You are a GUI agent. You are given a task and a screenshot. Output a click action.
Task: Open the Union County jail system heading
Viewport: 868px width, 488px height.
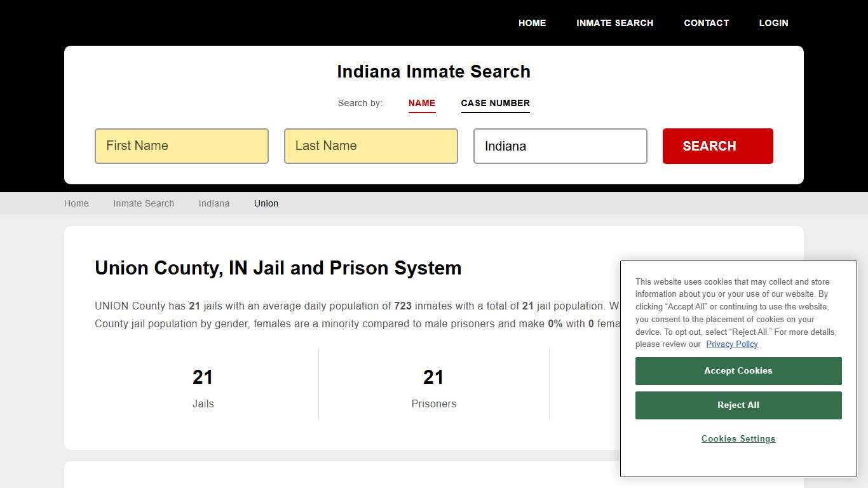[278, 268]
